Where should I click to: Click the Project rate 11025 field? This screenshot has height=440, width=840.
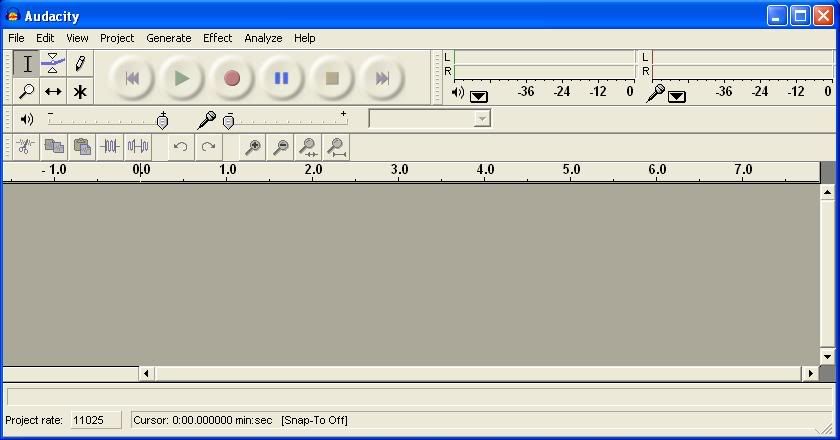[96, 420]
